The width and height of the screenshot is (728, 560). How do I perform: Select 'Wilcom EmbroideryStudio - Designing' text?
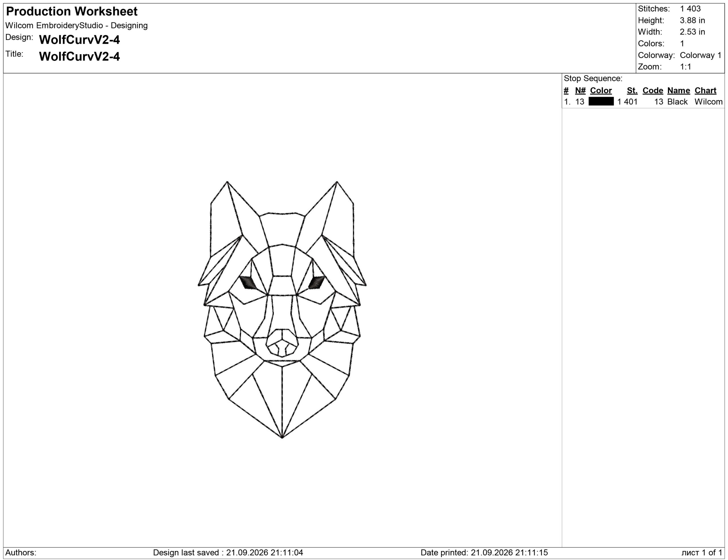click(x=76, y=26)
